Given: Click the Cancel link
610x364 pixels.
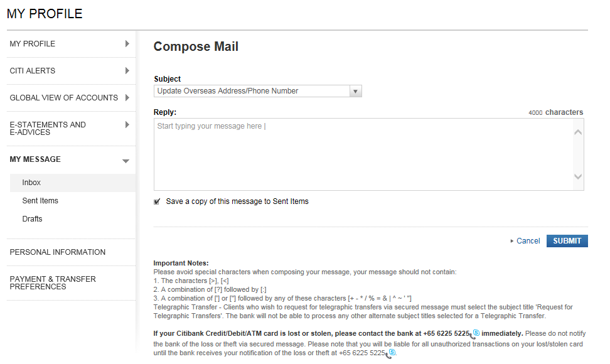Looking at the screenshot, I should 528,241.
